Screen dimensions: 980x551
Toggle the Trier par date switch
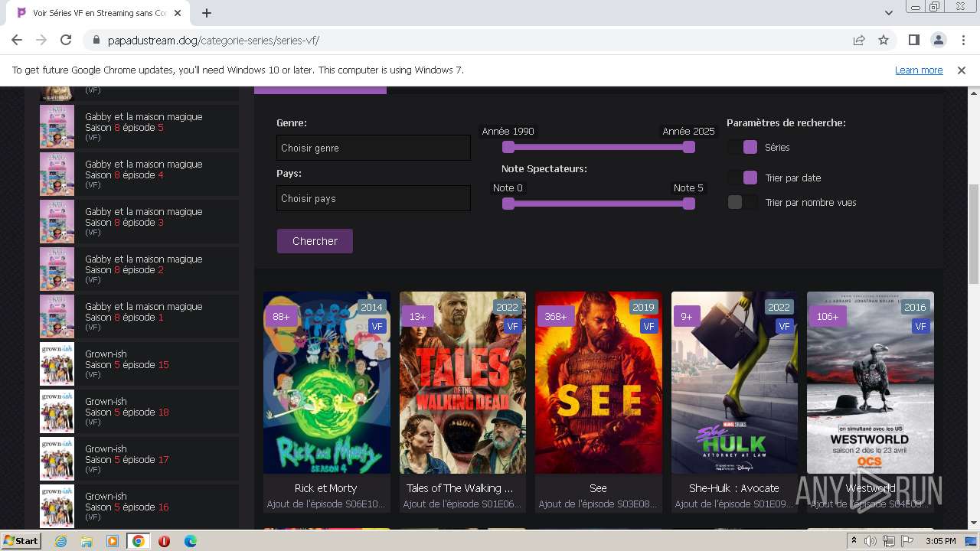click(x=743, y=178)
